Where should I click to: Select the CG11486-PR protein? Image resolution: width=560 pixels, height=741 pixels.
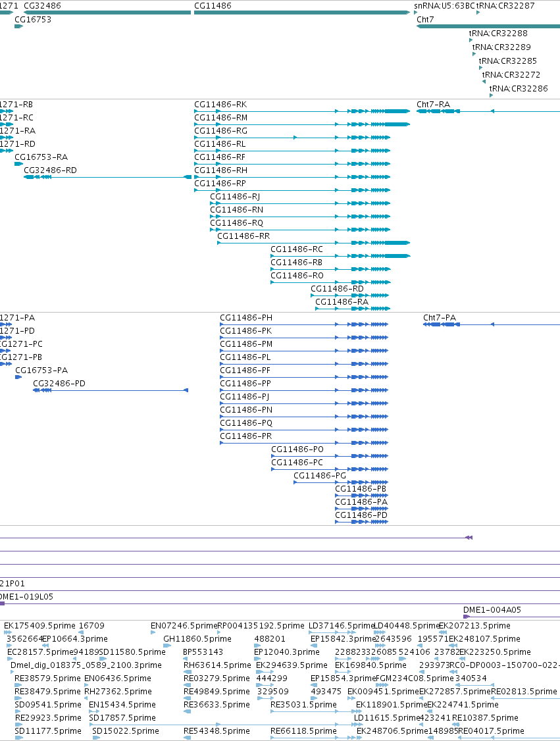(x=304, y=443)
